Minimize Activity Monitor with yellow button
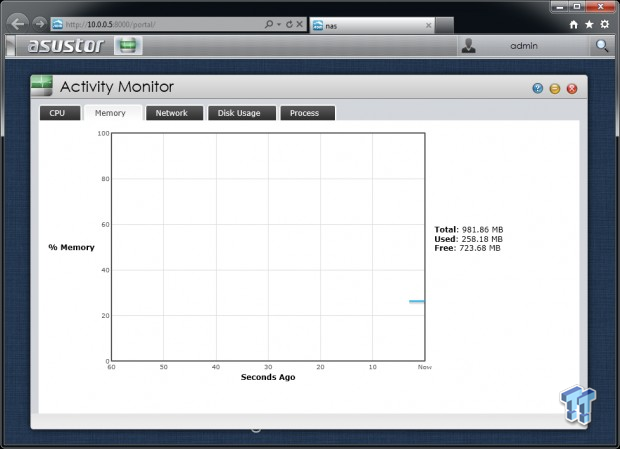Viewport: 620px width, 449px height. tap(555, 89)
